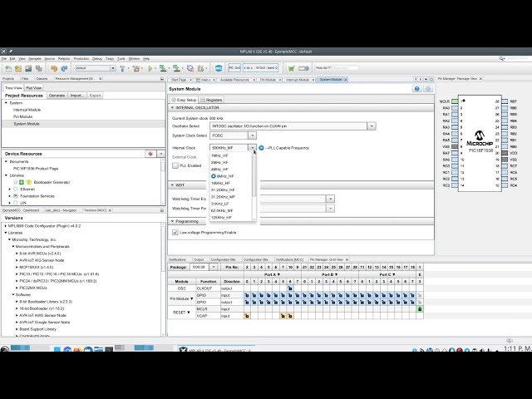Click the Device Resources filter icon
Screen dimensions: 532x399
(150, 154)
